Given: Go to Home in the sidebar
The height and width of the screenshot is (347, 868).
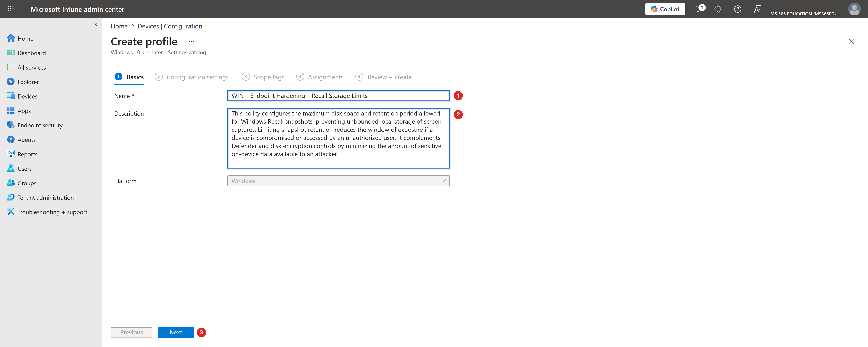Looking at the screenshot, I should click(25, 38).
